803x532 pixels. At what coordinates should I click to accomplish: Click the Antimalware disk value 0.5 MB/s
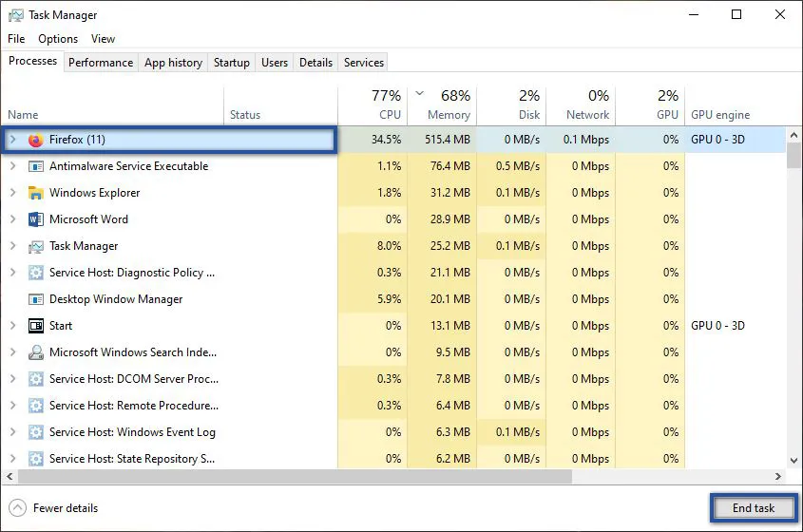[518, 166]
